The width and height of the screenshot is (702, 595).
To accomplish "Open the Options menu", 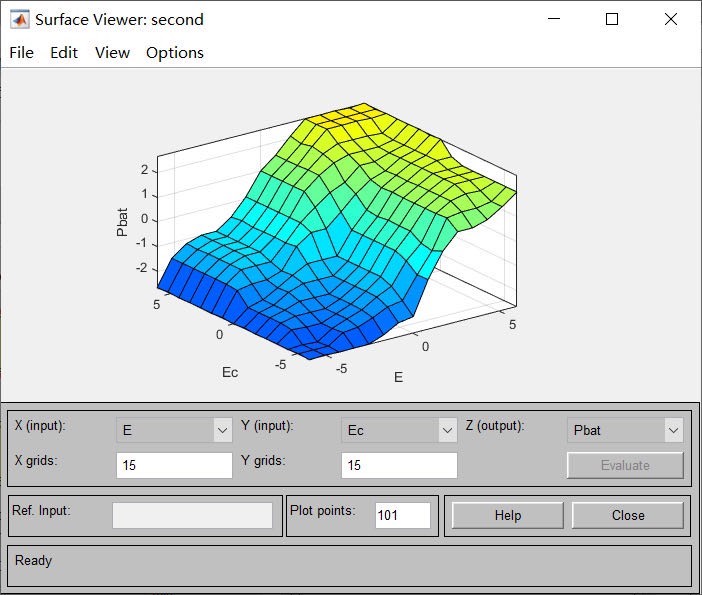I will [x=175, y=53].
